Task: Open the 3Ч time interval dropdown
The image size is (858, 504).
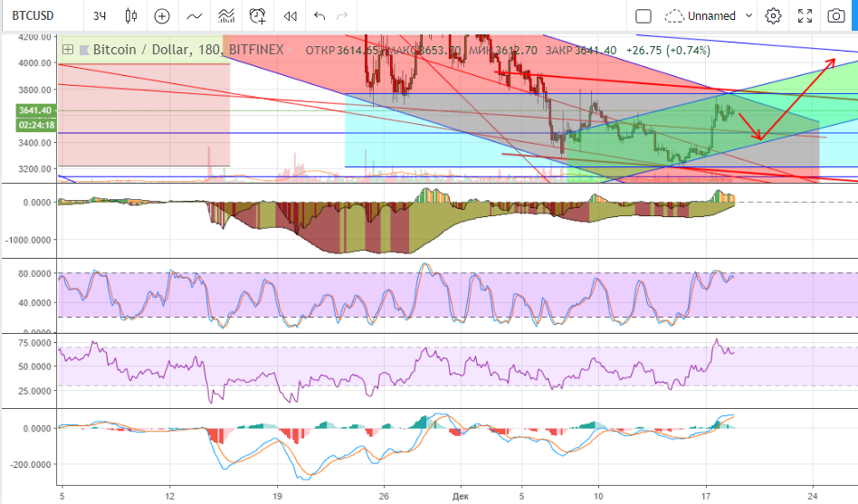Action: coord(100,15)
